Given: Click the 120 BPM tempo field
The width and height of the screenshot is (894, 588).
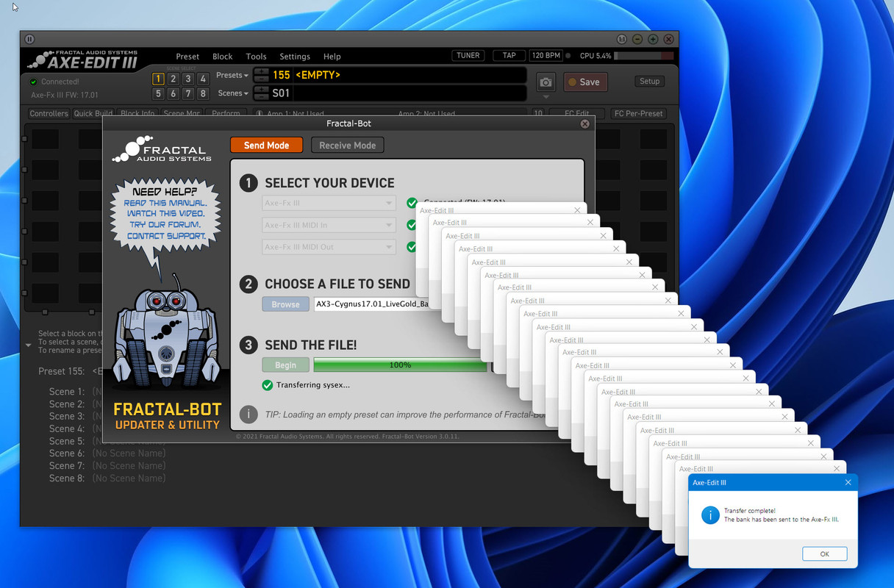Looking at the screenshot, I should point(546,56).
